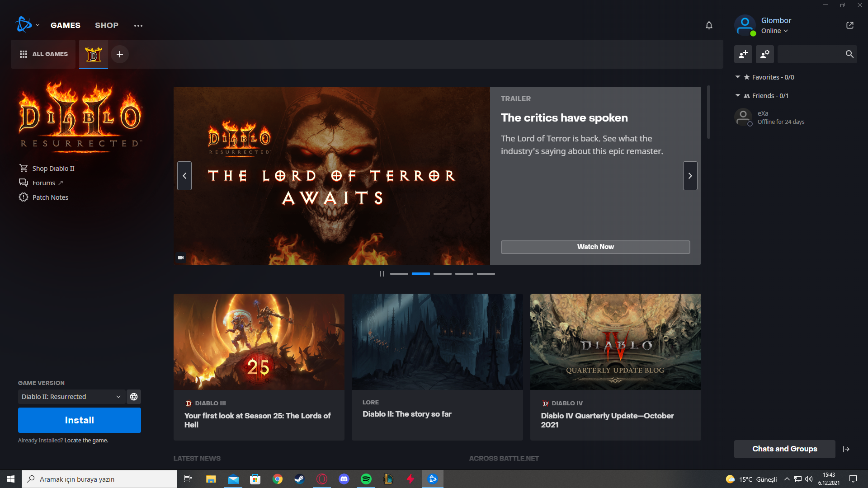Click the friends search magnifier icon

pos(849,54)
